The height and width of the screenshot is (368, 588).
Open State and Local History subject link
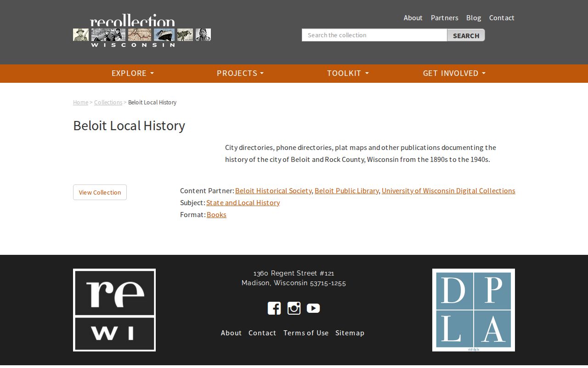[243, 202]
